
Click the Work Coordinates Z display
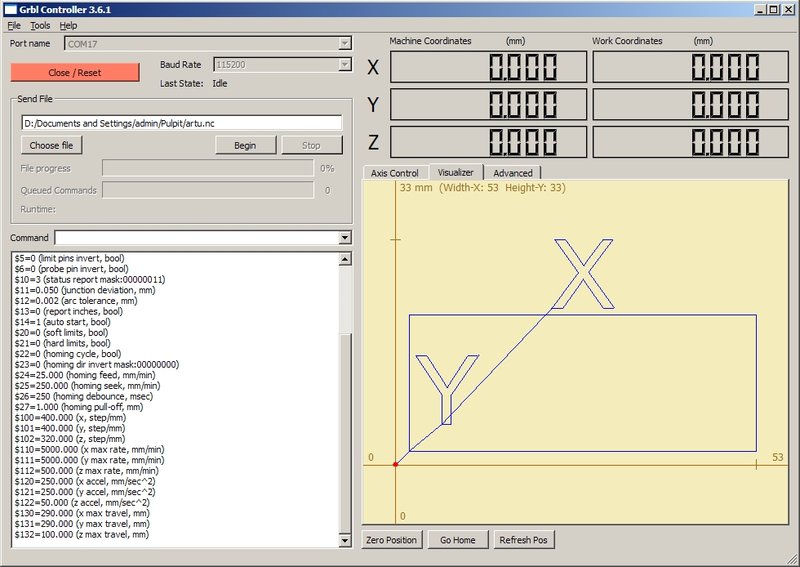[691, 142]
